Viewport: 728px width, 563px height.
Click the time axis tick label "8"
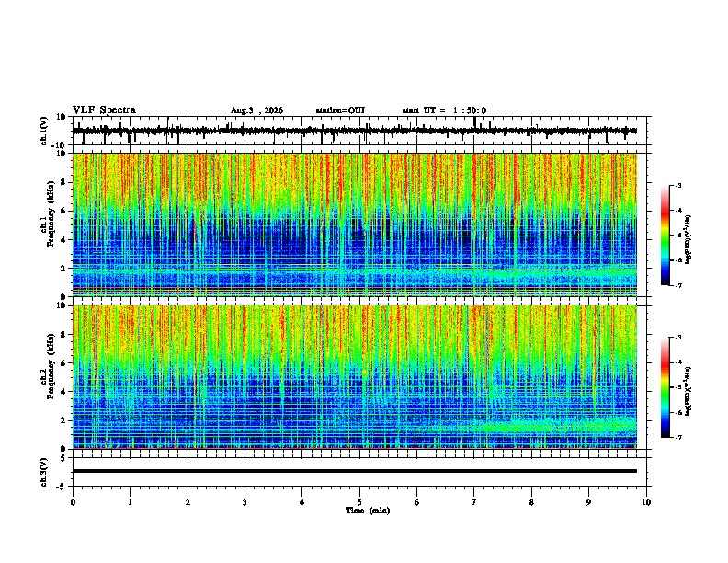click(531, 502)
